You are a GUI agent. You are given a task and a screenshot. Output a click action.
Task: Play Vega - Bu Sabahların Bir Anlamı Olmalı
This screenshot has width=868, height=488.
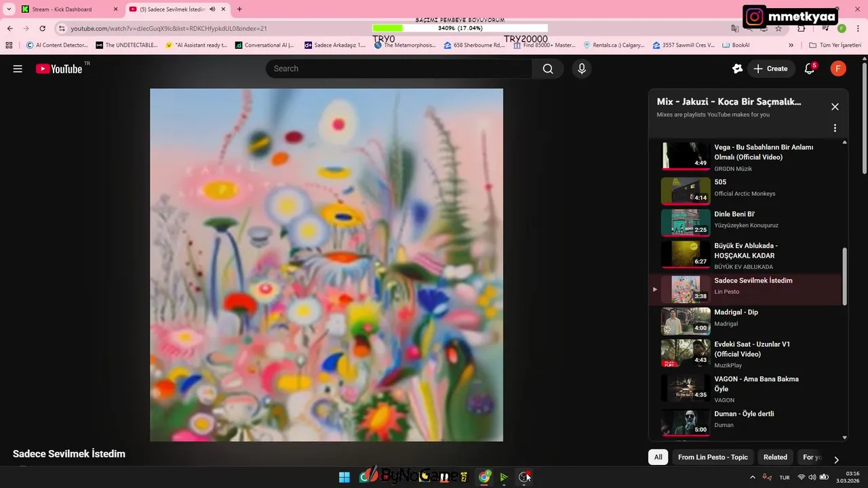(746, 157)
